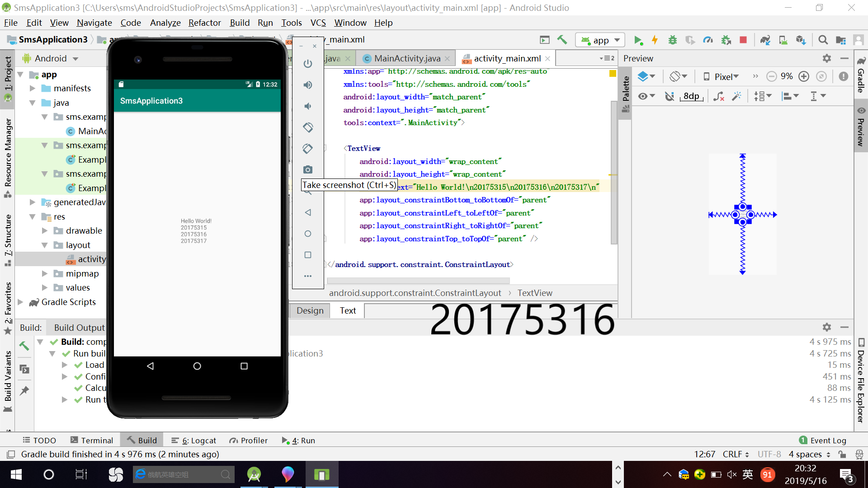
Task: Open the Event Log
Action: (823, 441)
